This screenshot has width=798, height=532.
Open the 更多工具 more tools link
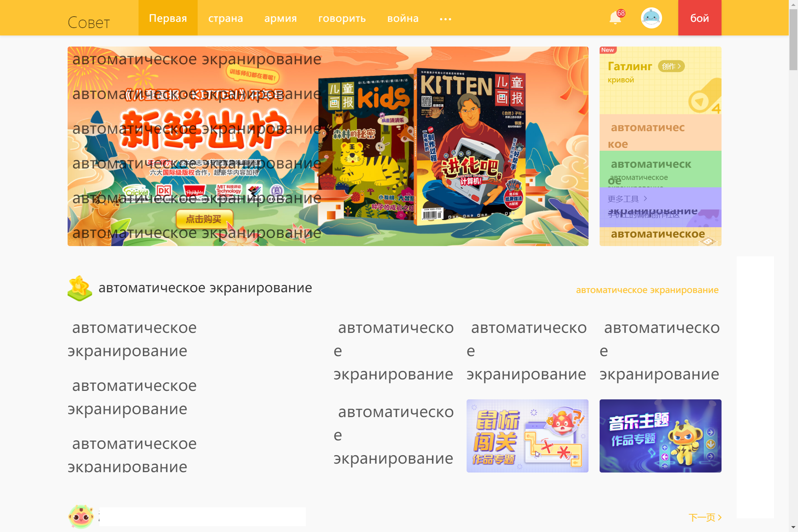tap(628, 199)
